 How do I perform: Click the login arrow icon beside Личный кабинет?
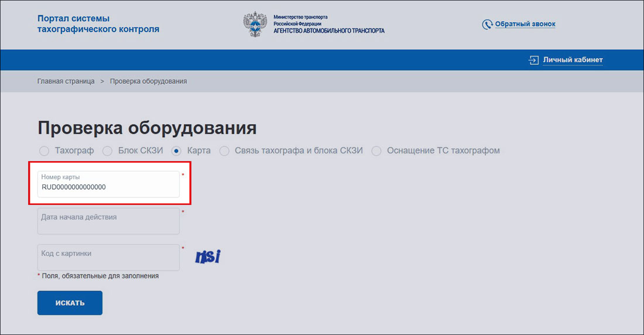pos(533,60)
